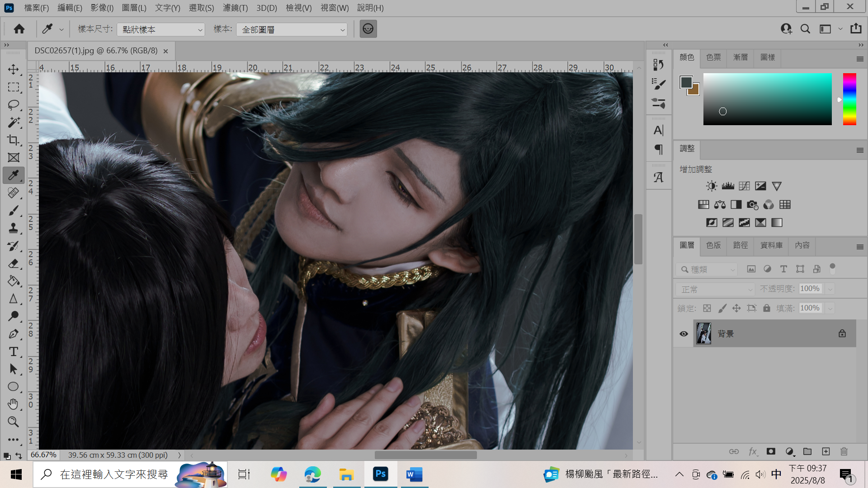
Task: Toggle the lock all layer button
Action: (767, 308)
